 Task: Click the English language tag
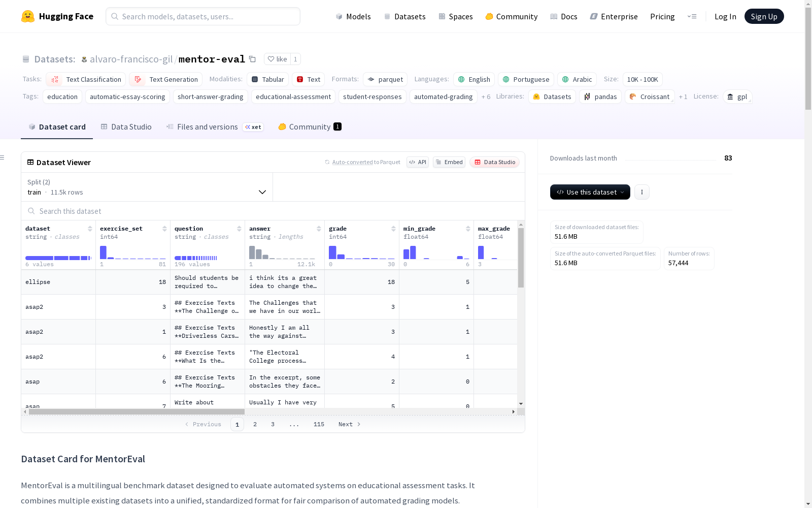pyautogui.click(x=474, y=79)
